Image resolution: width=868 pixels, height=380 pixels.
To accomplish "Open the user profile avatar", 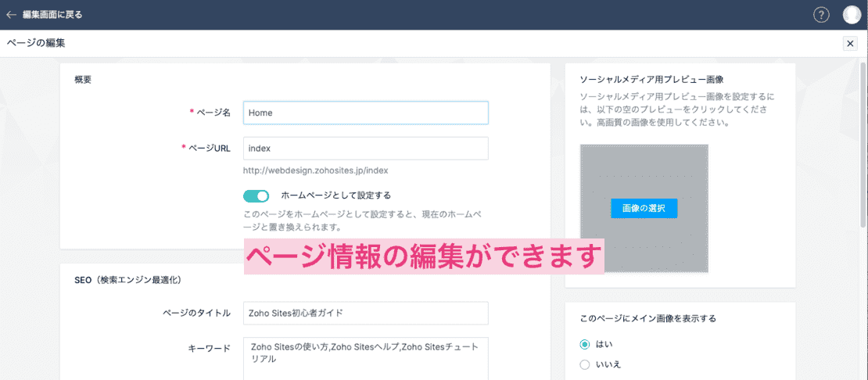I will coord(852,15).
